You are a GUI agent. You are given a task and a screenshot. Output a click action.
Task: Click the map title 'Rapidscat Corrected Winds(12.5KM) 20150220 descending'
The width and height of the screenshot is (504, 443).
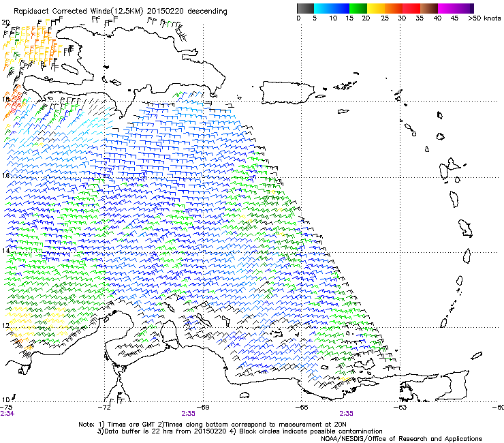[x=121, y=12]
